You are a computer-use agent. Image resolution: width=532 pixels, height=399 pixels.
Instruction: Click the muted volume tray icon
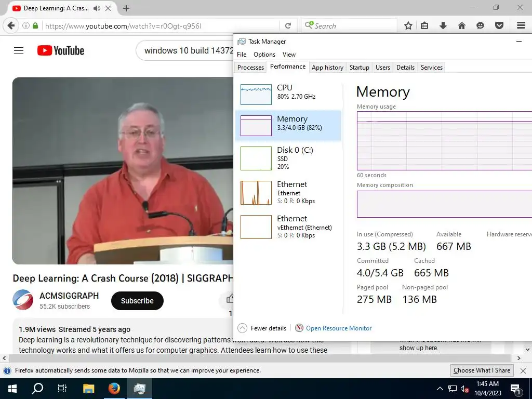(464, 389)
